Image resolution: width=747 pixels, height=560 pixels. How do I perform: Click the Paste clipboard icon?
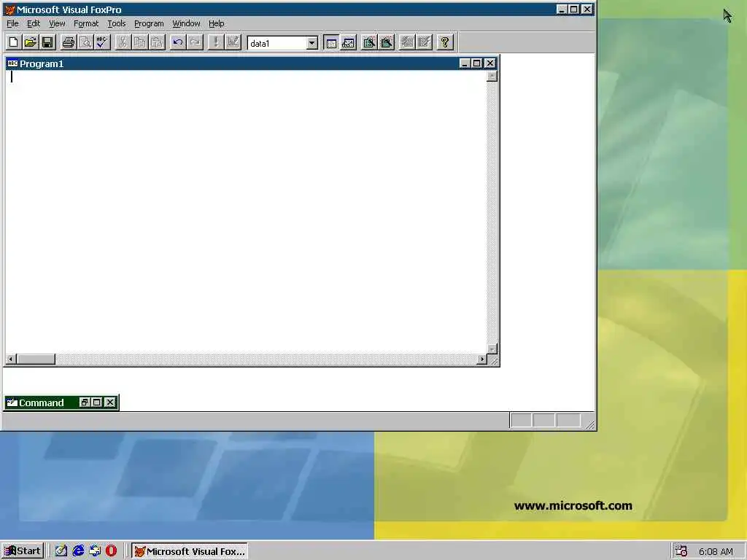click(157, 42)
